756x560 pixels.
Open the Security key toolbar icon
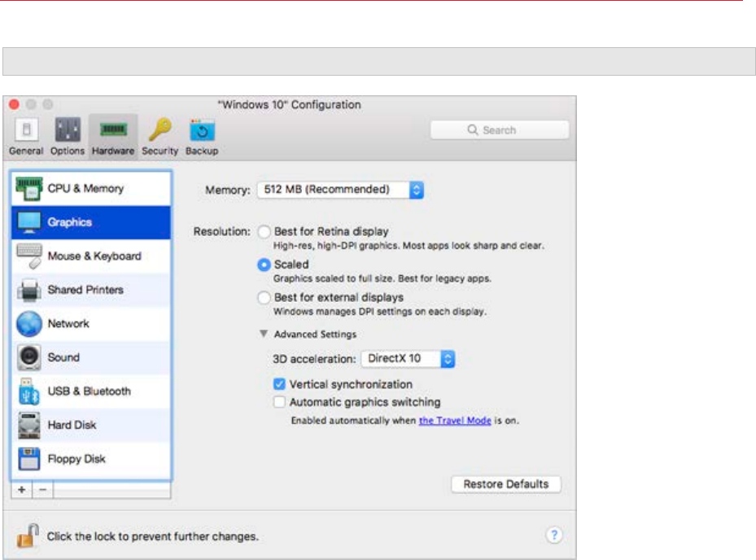coord(160,129)
